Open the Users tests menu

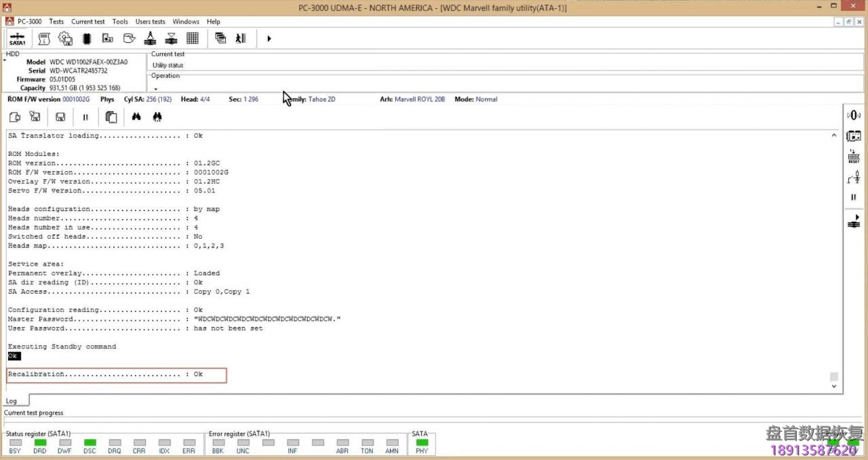(x=150, y=22)
